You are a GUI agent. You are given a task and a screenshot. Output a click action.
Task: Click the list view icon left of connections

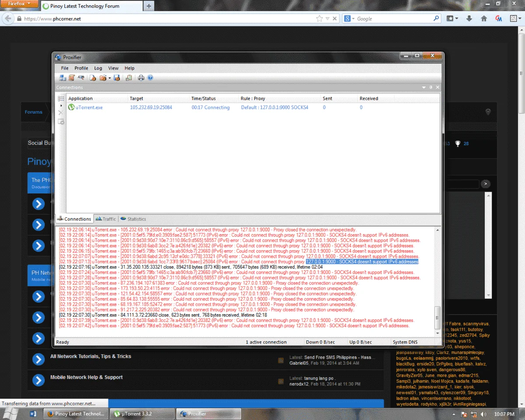click(x=61, y=98)
